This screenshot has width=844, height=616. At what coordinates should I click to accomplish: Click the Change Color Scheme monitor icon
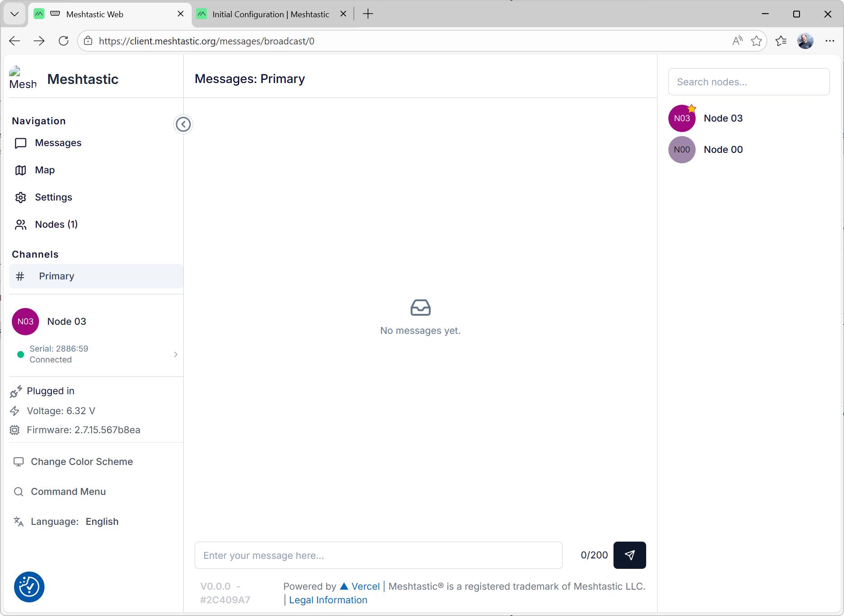(18, 461)
